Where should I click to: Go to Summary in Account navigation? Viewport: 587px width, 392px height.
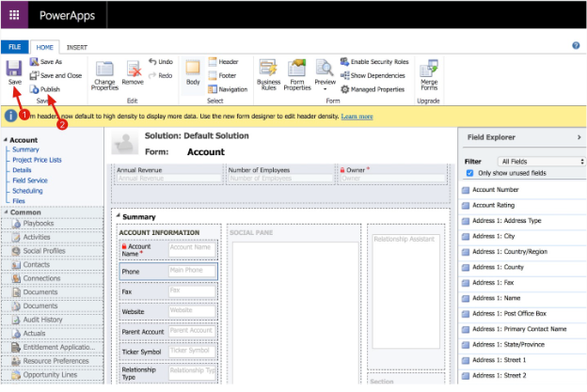coord(25,149)
